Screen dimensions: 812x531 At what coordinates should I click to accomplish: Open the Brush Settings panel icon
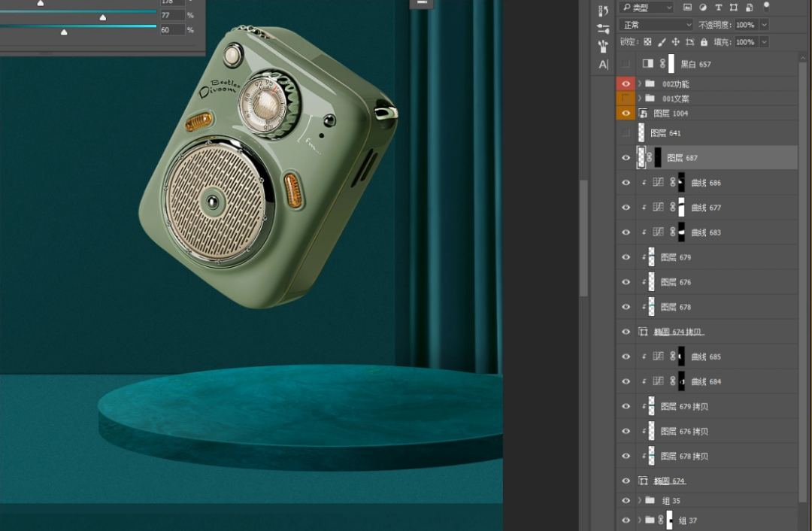coord(603,29)
